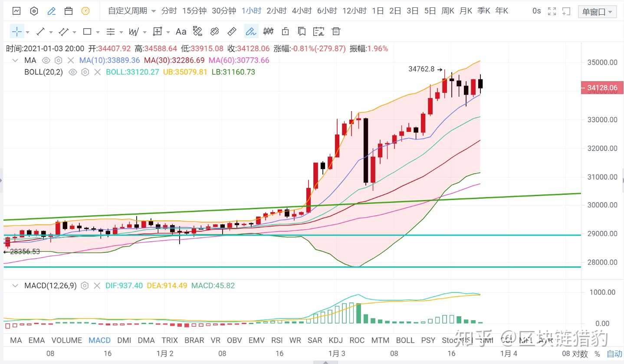Click the 0s refresh interval label
The width and height of the screenshot is (624, 364).
coord(536,11)
